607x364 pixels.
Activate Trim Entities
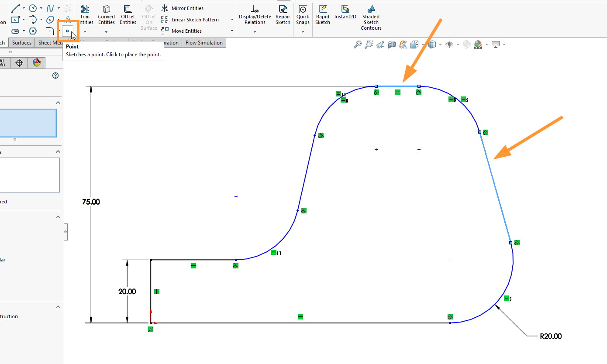coord(86,15)
